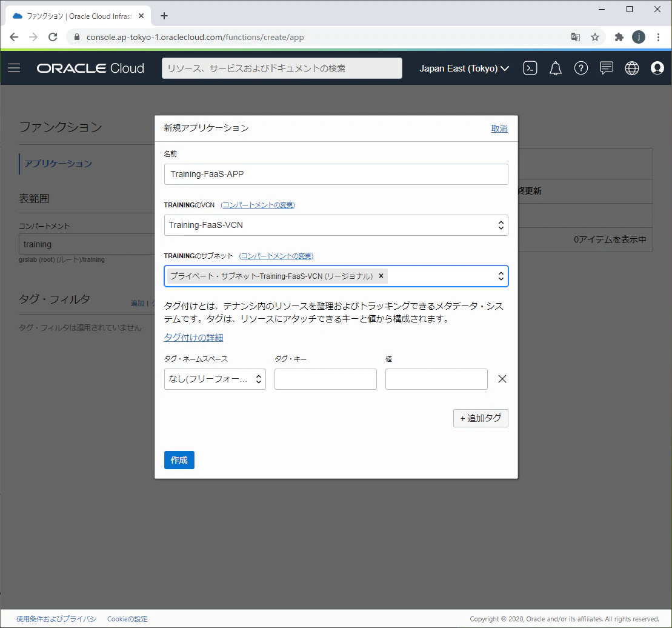Screen dimensions: 672x628
Task: Click the ファンクション page heading
Action: coord(61,127)
